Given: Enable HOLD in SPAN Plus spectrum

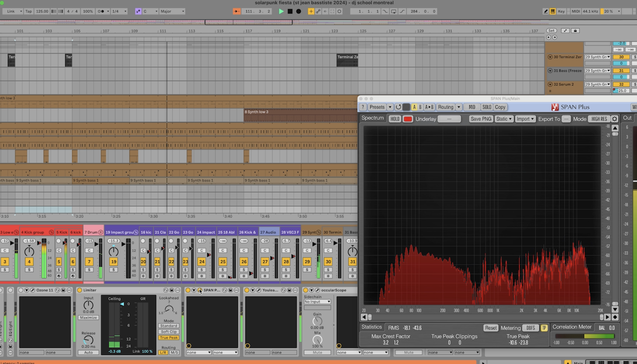Looking at the screenshot, I should tap(395, 119).
